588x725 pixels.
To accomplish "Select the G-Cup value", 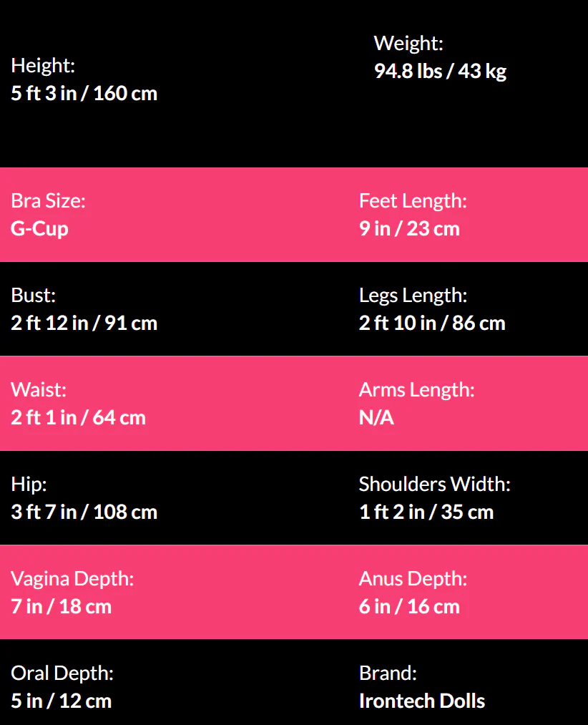I will (x=39, y=229).
